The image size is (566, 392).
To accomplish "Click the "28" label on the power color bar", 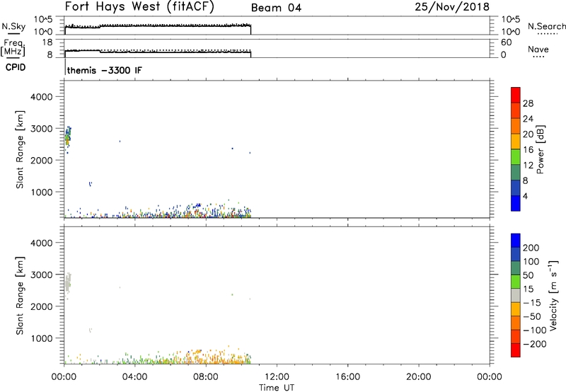I will pyautogui.click(x=528, y=103).
